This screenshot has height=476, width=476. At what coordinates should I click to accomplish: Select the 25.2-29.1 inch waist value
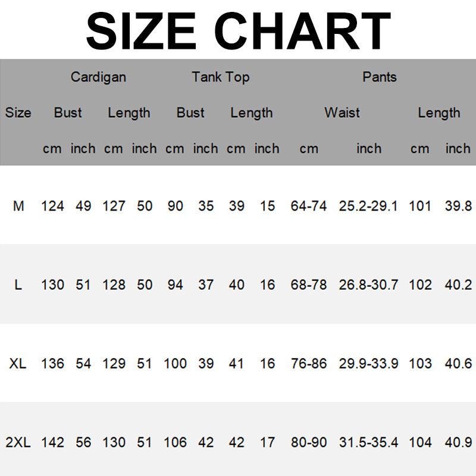click(x=368, y=206)
